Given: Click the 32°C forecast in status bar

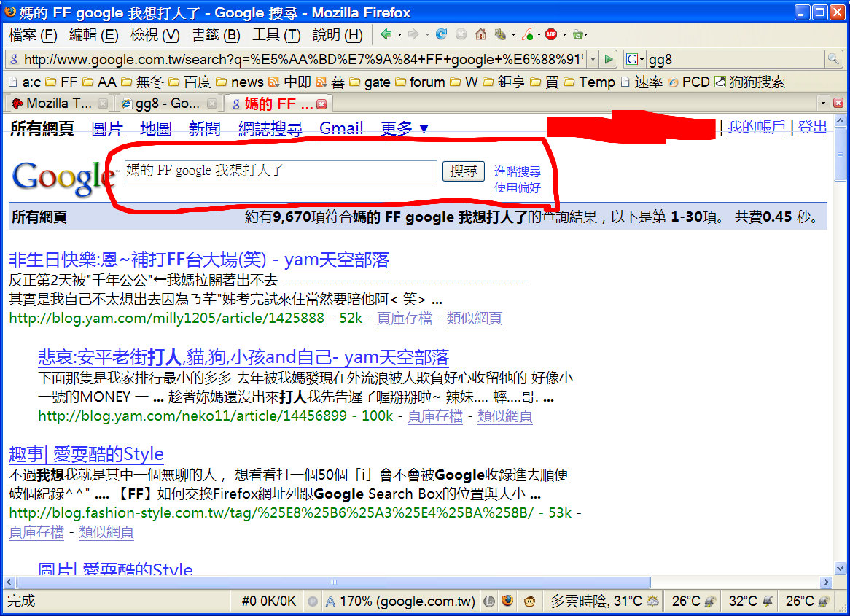Looking at the screenshot, I should [750, 601].
